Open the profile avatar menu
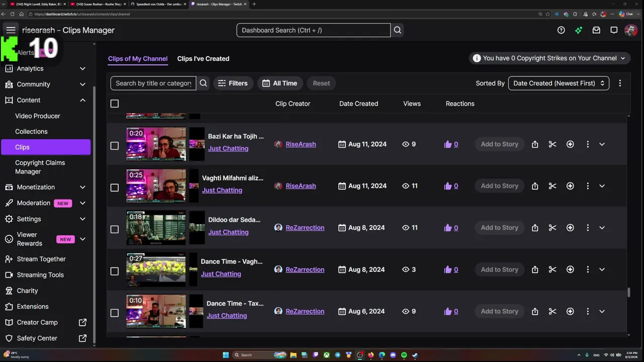Image resolution: width=644 pixels, height=362 pixels. click(631, 30)
